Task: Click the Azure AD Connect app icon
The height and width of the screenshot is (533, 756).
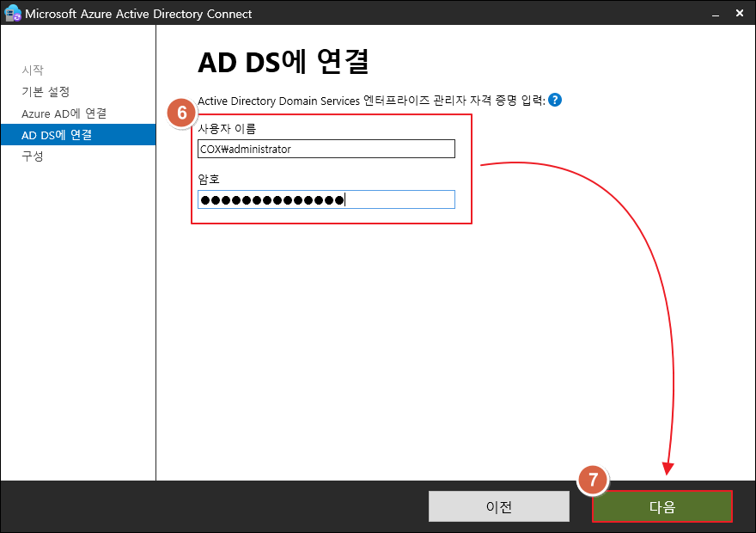Action: coord(12,13)
